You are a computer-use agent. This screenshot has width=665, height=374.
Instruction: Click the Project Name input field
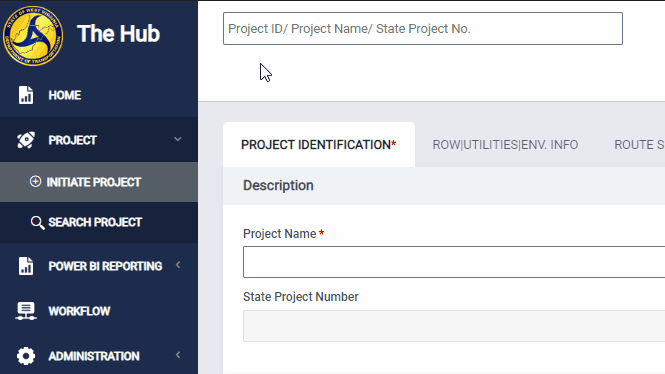[x=454, y=262]
